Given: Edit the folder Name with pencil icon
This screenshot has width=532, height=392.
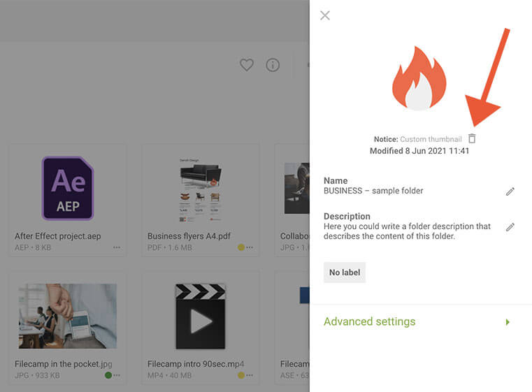Looking at the screenshot, I should tap(510, 191).
